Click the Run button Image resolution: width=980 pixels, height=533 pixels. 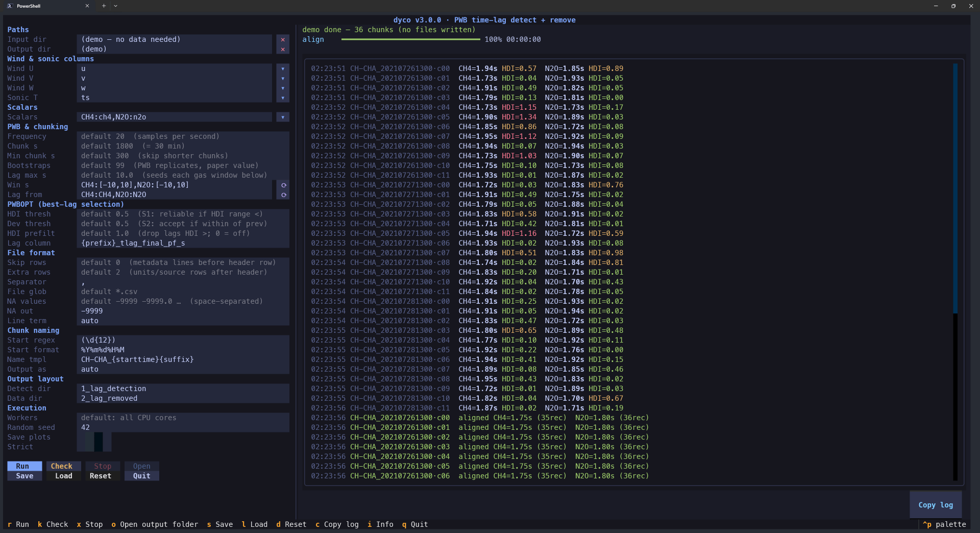click(x=24, y=466)
